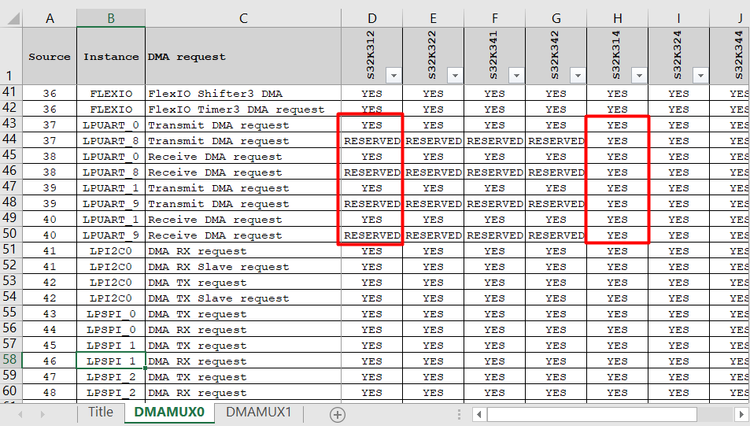Click LPUART_1 cell in row 49
Viewport: 750px width, 426px height.
[111, 219]
